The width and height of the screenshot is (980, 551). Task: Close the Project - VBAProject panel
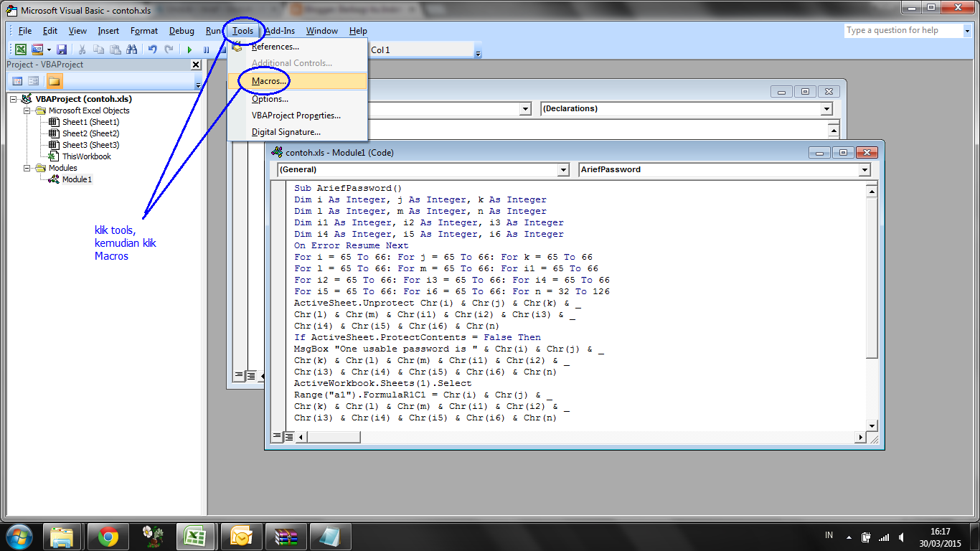196,65
